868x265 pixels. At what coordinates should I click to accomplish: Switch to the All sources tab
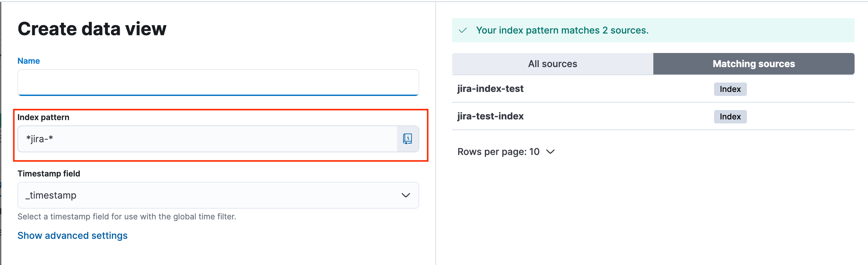click(552, 64)
